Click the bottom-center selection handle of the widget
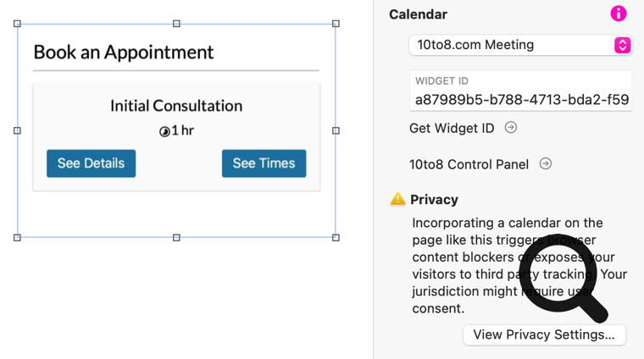 click(x=176, y=238)
